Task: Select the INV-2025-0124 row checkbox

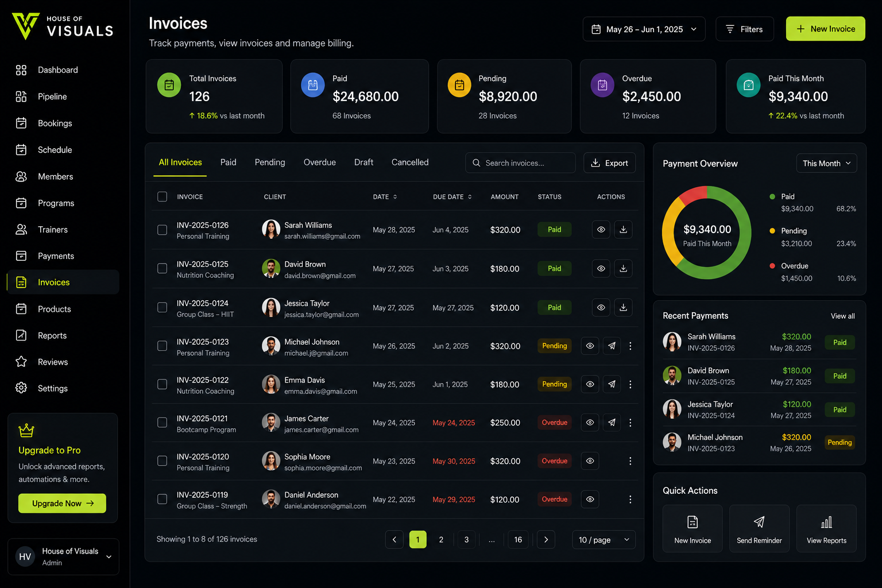Action: click(163, 307)
